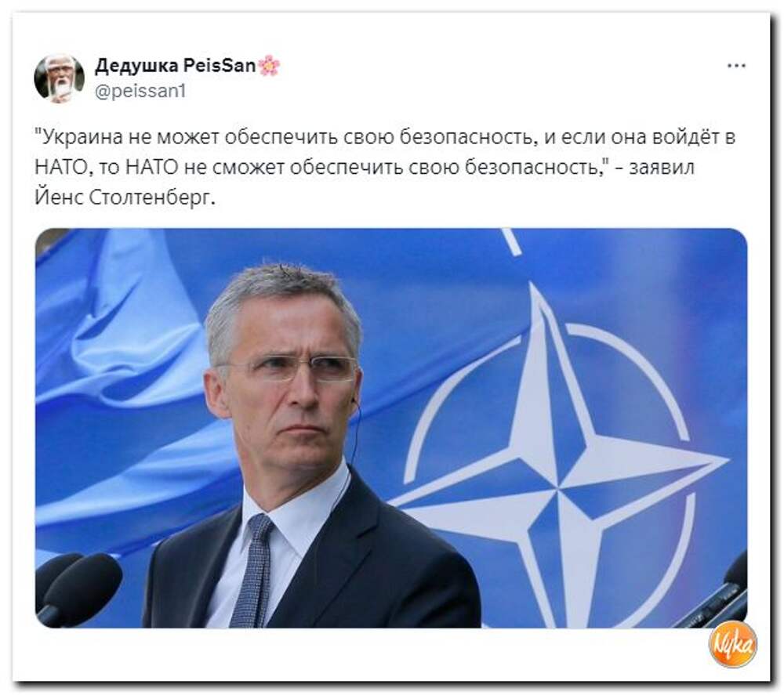Screen dimensions: 784x695
Task: Open the @peissan1 handle link
Action: click(x=140, y=91)
